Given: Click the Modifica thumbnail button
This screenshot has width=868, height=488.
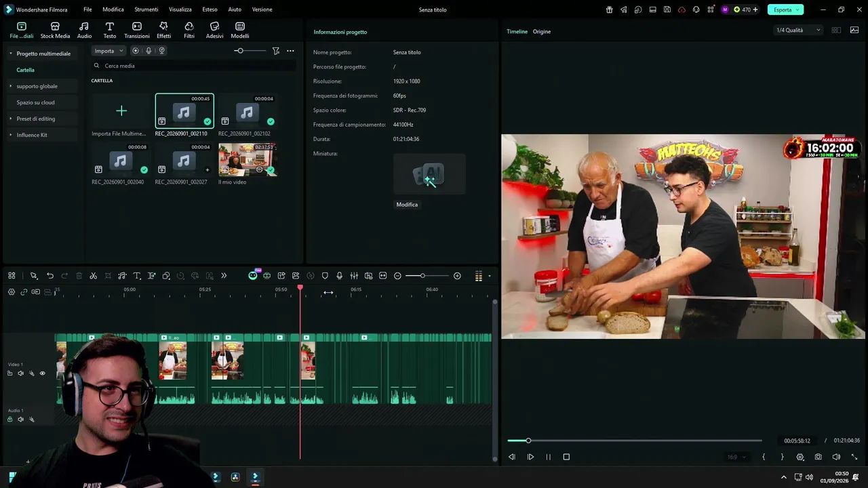Looking at the screenshot, I should click(407, 205).
